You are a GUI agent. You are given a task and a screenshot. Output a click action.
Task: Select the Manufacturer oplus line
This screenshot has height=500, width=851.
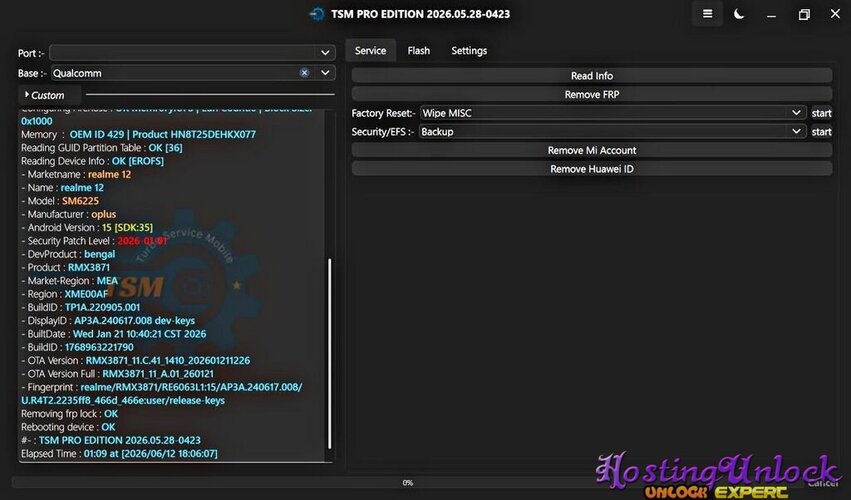click(x=68, y=214)
